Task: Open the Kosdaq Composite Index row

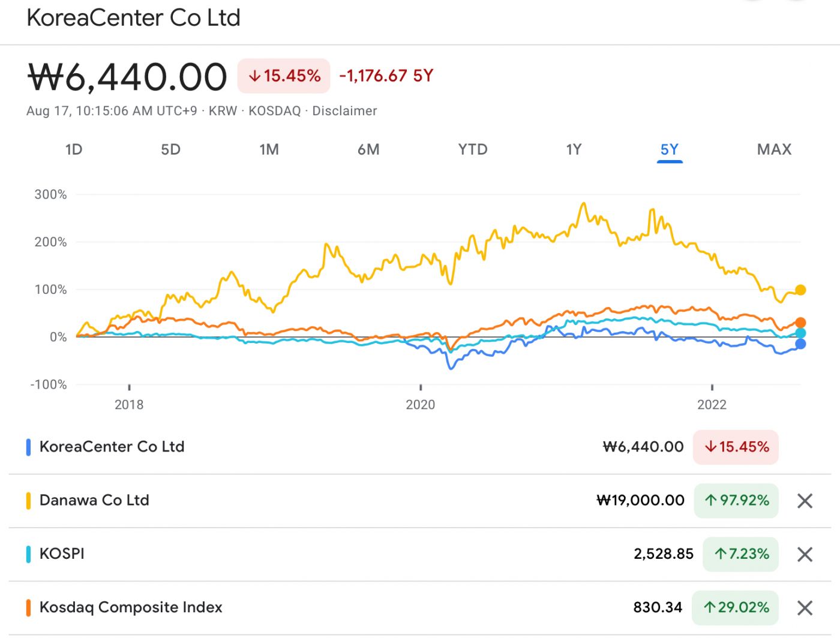Action: point(131,607)
